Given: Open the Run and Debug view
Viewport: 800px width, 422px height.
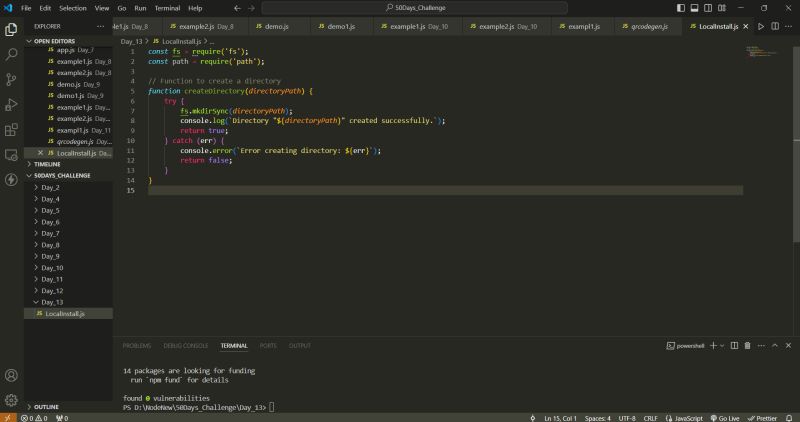Looking at the screenshot, I should click(11, 104).
